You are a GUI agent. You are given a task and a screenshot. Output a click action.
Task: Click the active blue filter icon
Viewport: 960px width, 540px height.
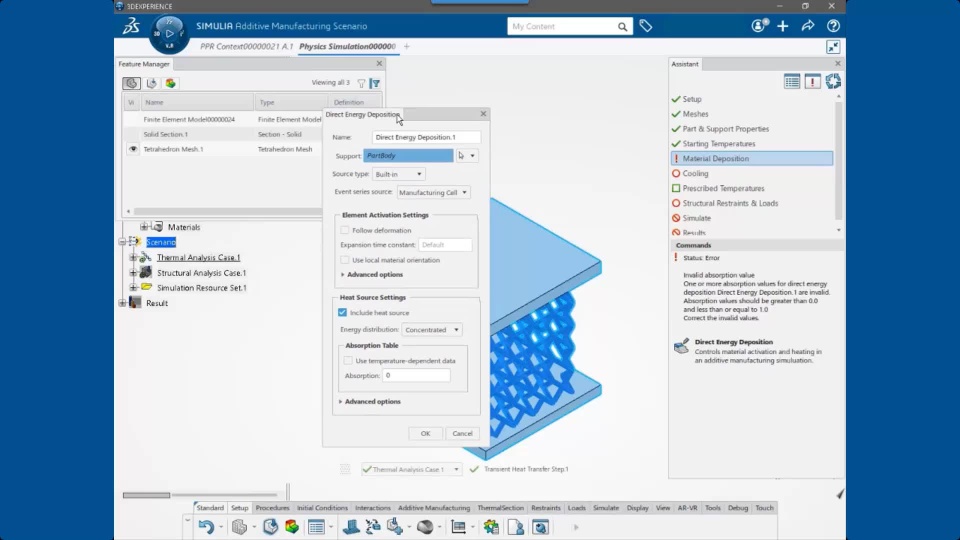coord(375,83)
